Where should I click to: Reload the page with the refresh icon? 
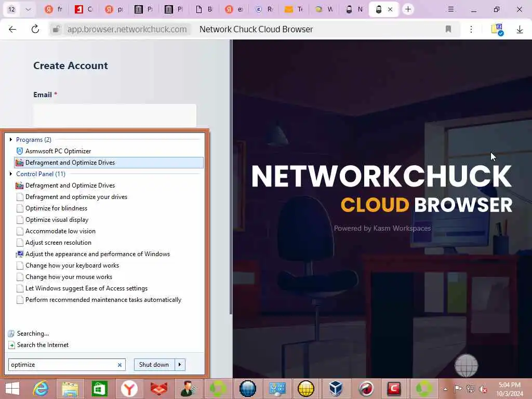pos(35,30)
